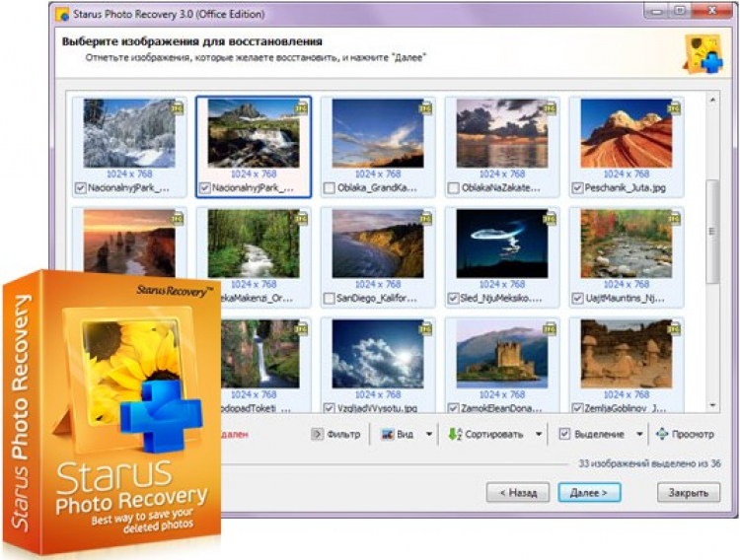Click JPG badge on UajtMauntins thumbnail
740x560 pixels.
click(x=674, y=219)
